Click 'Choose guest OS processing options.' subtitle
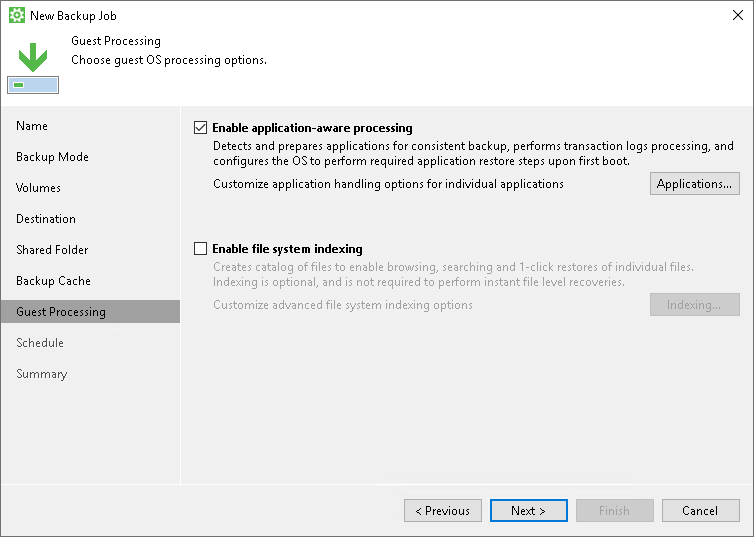 [169, 60]
